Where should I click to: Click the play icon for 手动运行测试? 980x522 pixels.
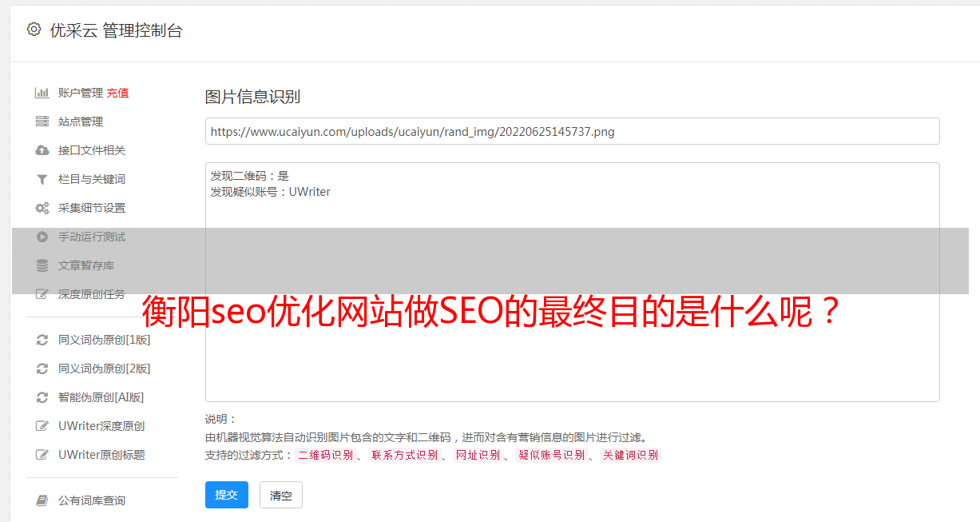pos(42,237)
